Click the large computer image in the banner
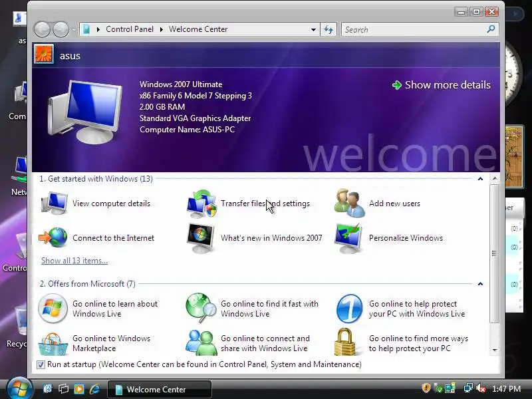The image size is (532, 399). (85, 112)
